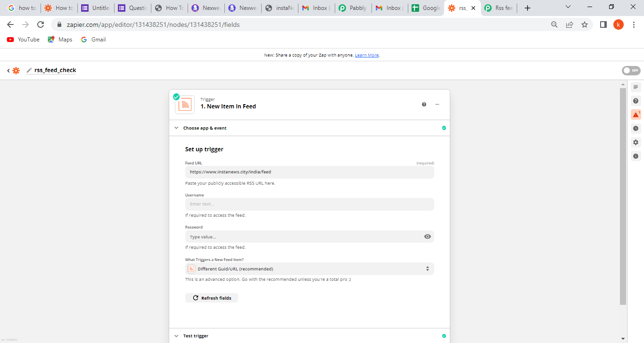Open the settings gear icon in sidebar
The width and height of the screenshot is (644, 343).
(x=636, y=142)
